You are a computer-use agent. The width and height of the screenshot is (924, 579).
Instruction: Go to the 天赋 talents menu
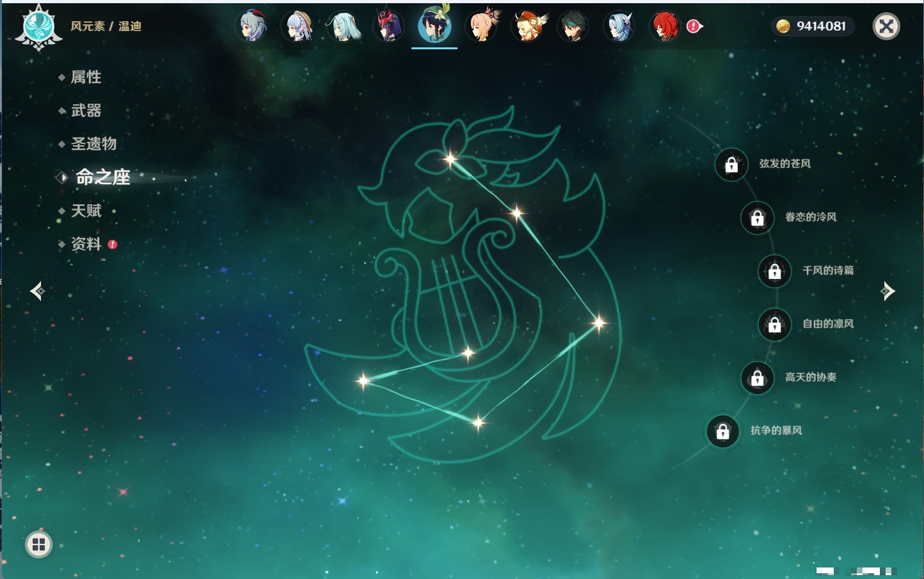tap(86, 210)
